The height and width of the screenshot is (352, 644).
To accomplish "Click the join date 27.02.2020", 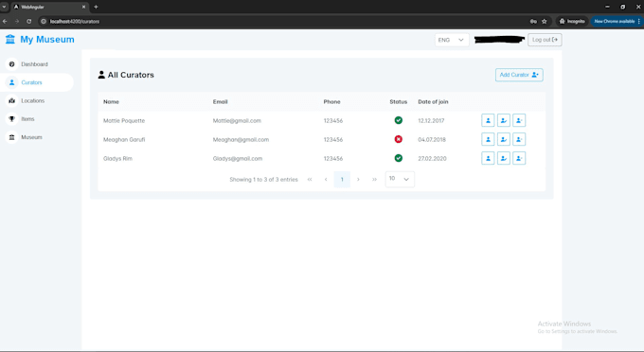I will [x=433, y=158].
